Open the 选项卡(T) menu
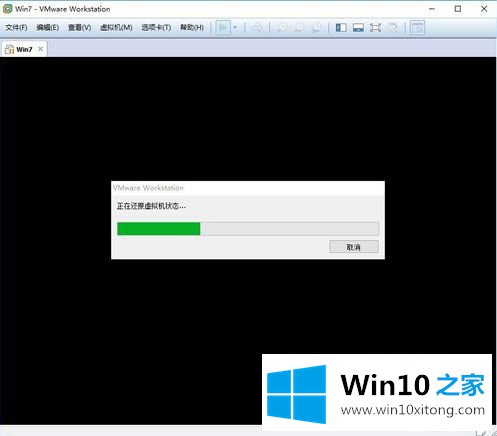 pos(156,28)
